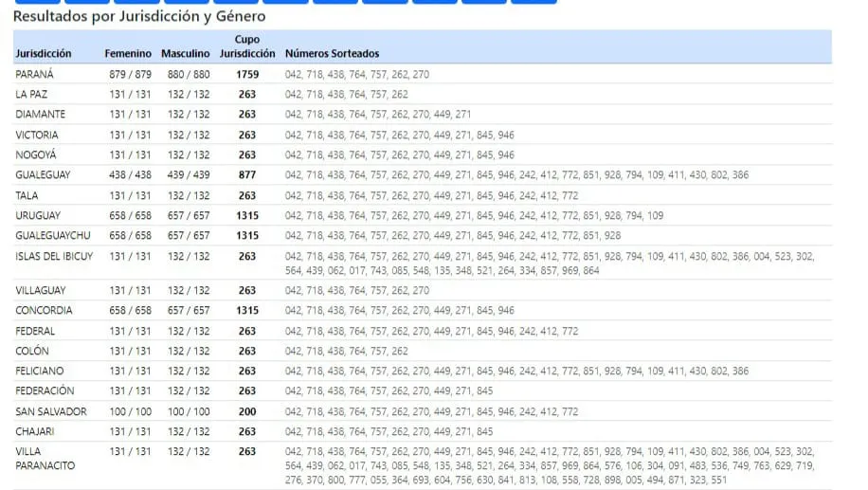Click the Números Sorteados column header
868x490 pixels.
pos(332,54)
